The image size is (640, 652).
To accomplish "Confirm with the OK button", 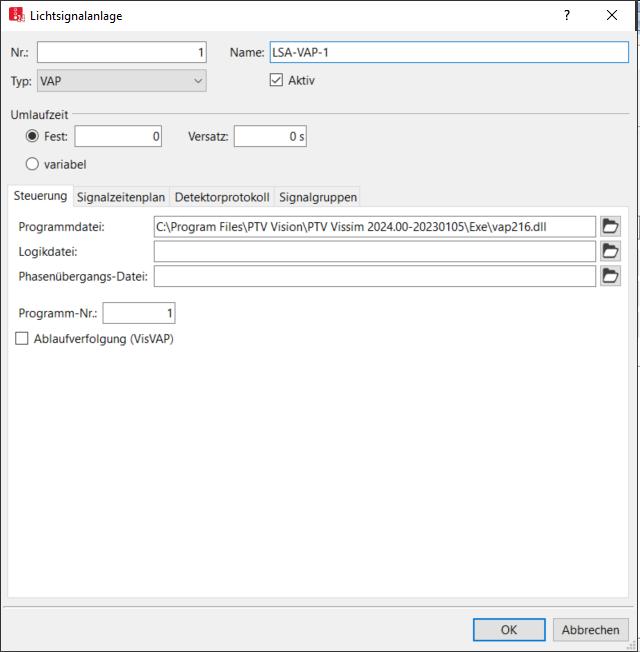I will pyautogui.click(x=509, y=630).
